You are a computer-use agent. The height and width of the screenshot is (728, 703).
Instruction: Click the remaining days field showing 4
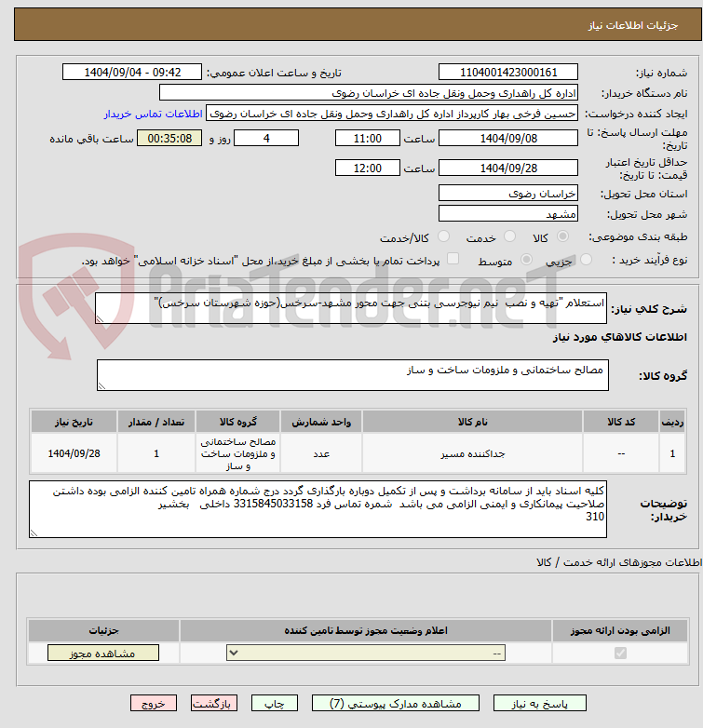(x=266, y=139)
